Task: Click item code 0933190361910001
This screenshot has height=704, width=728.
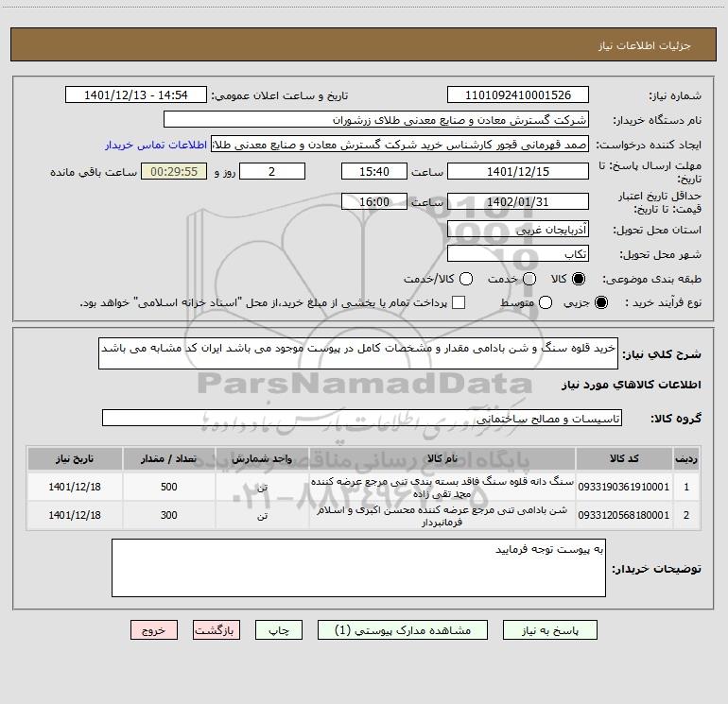Action: (x=624, y=487)
